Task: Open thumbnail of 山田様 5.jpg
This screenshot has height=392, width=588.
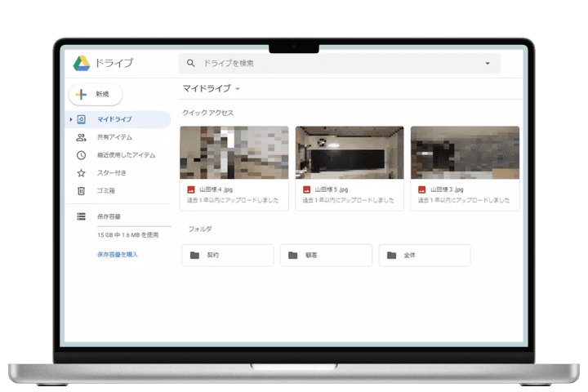Action: [350, 153]
